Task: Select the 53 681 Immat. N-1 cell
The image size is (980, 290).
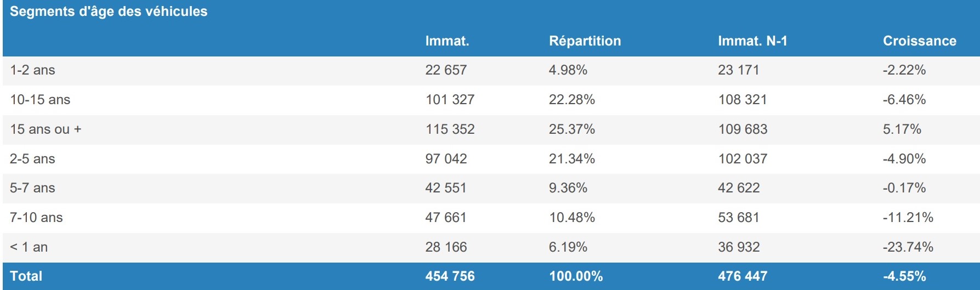Action: click(738, 218)
